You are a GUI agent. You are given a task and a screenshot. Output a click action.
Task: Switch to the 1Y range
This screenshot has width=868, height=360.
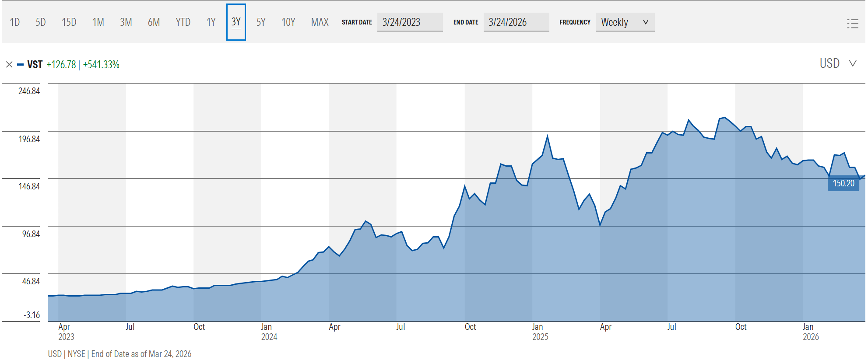pos(211,22)
